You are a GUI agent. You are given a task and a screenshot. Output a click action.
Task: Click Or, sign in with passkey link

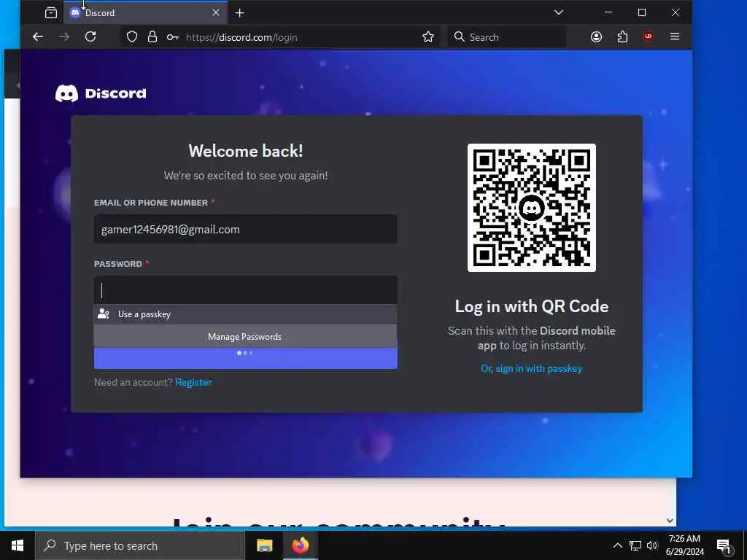[532, 368]
